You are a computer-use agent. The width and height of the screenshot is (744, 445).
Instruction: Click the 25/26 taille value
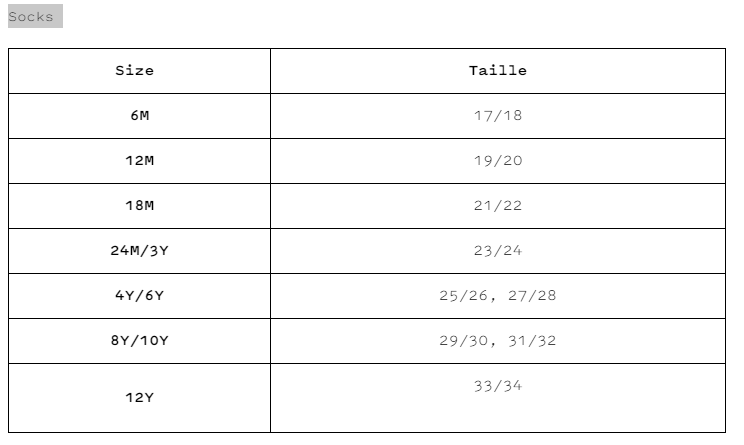463,296
